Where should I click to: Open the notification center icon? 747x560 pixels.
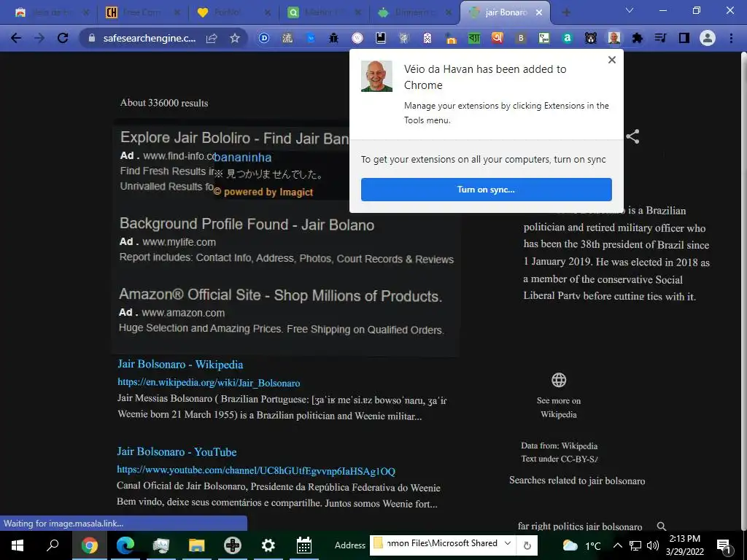(724, 545)
